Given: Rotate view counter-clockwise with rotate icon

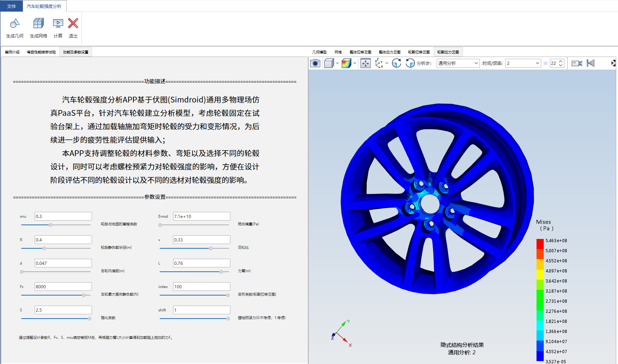Looking at the screenshot, I should pyautogui.click(x=410, y=63).
